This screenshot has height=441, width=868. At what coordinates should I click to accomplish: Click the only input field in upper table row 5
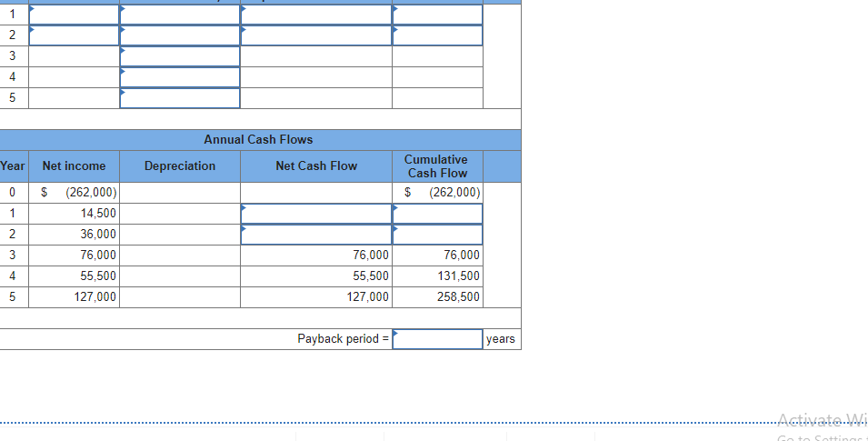[180, 98]
